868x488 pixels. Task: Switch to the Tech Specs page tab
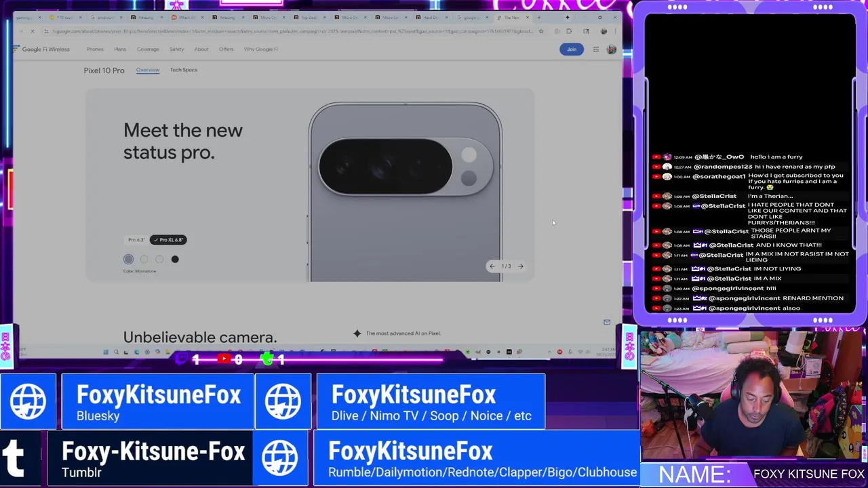(184, 70)
